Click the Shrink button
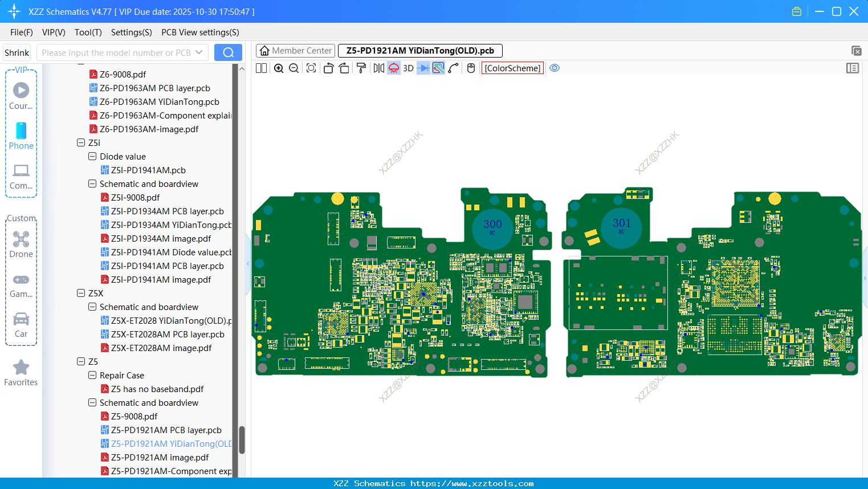The height and width of the screenshot is (489, 868). pos(17,52)
